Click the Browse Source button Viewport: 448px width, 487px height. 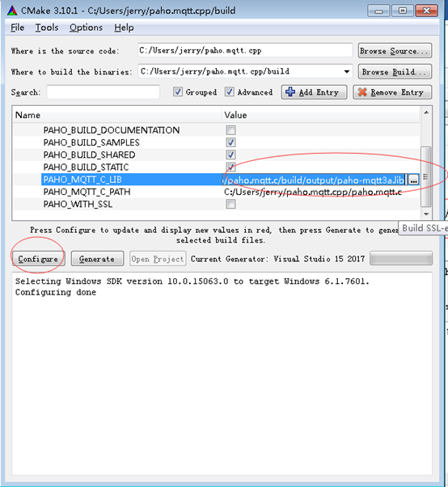click(395, 51)
